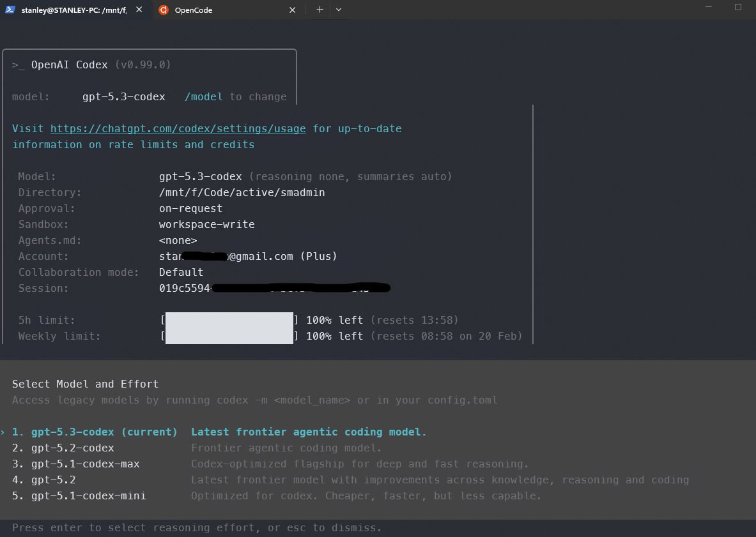The height and width of the screenshot is (537, 756).
Task: Click the >_ prompt icon beside OpenAI Codex
Action: click(18, 65)
